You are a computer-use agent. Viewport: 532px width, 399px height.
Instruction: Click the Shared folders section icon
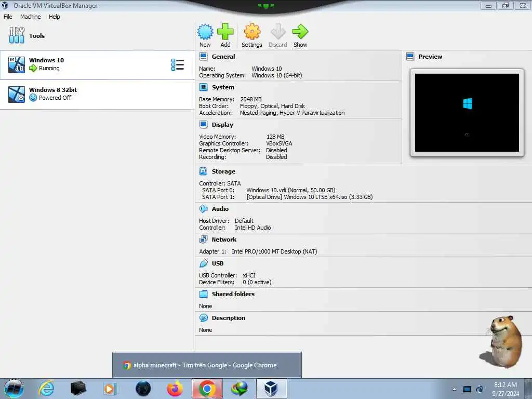coord(204,294)
